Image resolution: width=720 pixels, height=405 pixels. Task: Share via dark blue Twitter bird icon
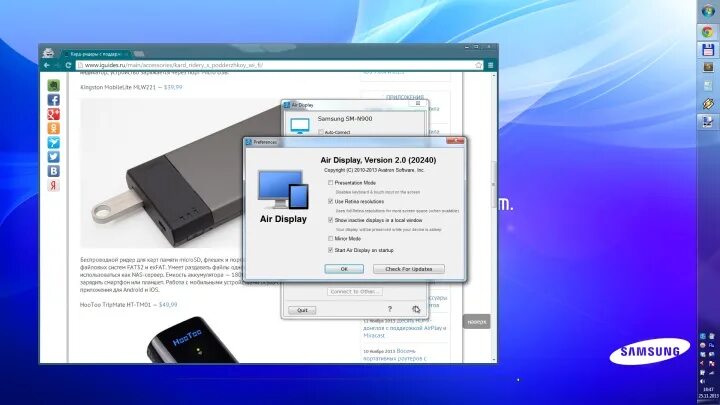[53, 157]
